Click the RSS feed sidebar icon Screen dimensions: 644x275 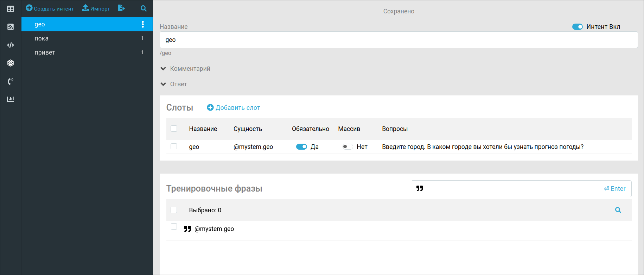tap(11, 27)
